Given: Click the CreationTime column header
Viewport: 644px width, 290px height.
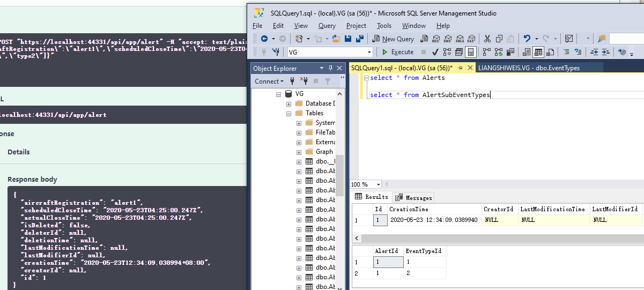Looking at the screenshot, I should pos(409,209).
